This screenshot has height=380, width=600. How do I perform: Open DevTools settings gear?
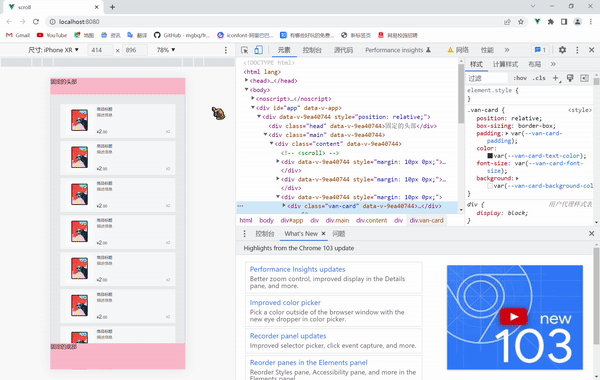coord(562,50)
